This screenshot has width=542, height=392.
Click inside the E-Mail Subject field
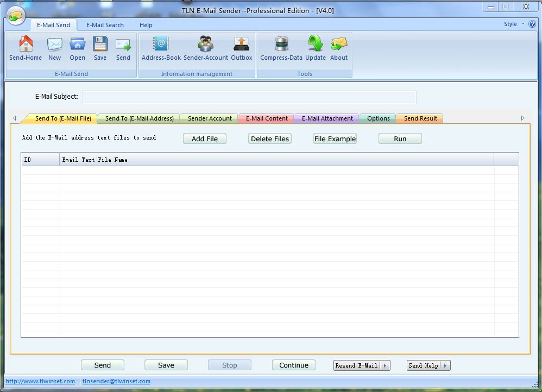(x=249, y=97)
